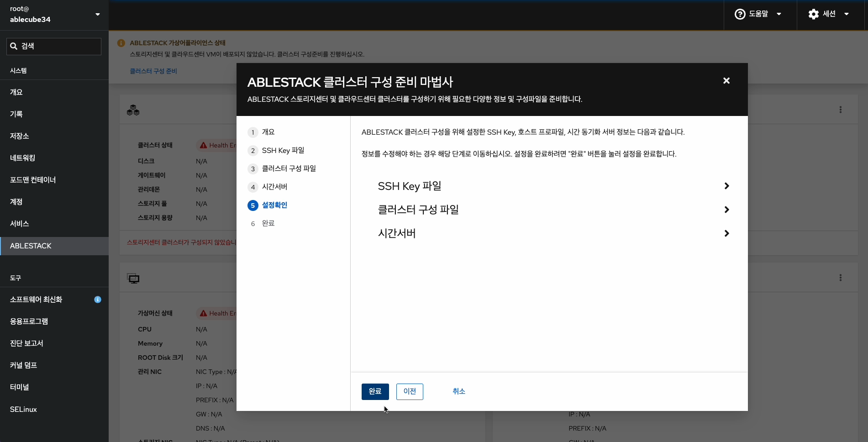Click the cluster status Health warning icon

[x=204, y=145]
